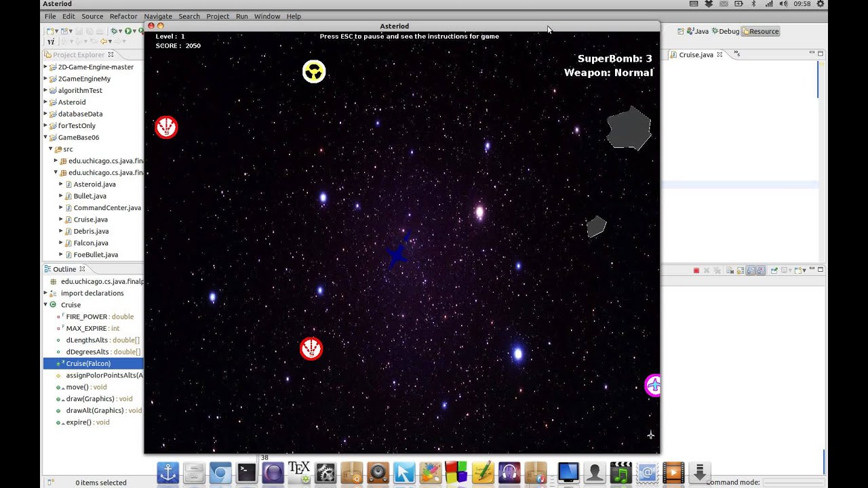Open the Project menu

pos(218,16)
